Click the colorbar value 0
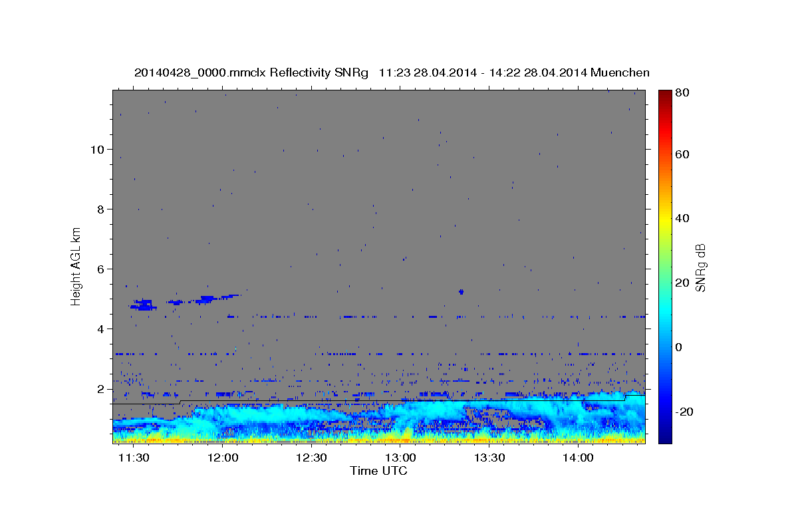The image size is (798, 532). [678, 347]
